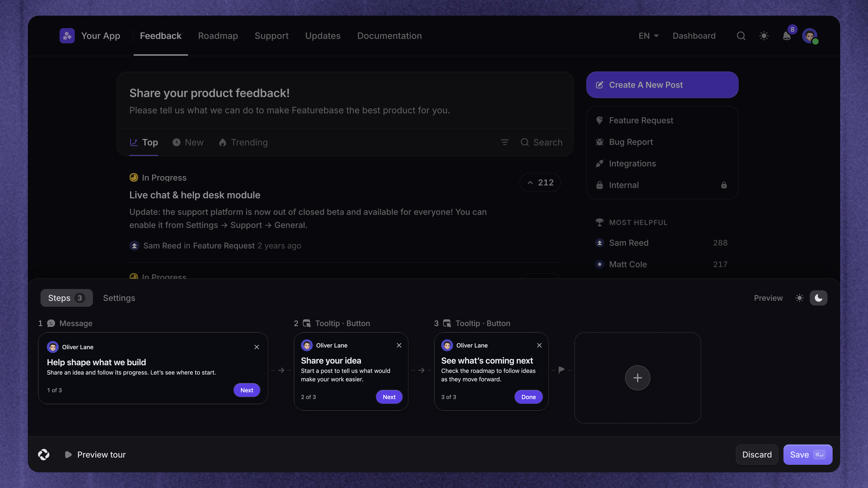Click the Your App logo icon

point(67,36)
